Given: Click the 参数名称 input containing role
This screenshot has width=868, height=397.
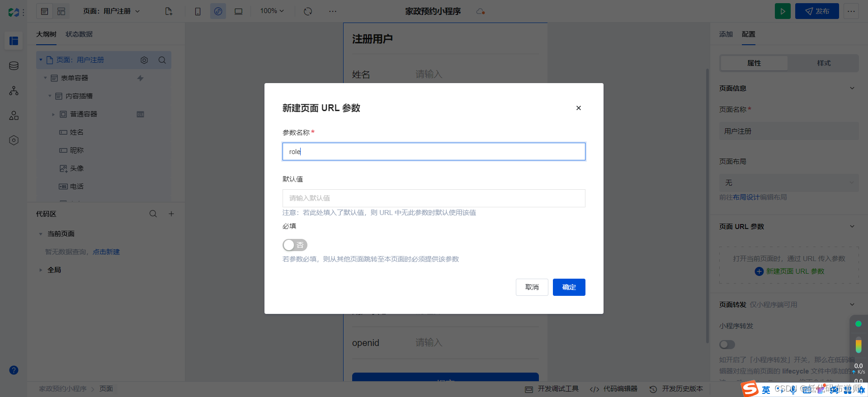Looking at the screenshot, I should pos(434,152).
